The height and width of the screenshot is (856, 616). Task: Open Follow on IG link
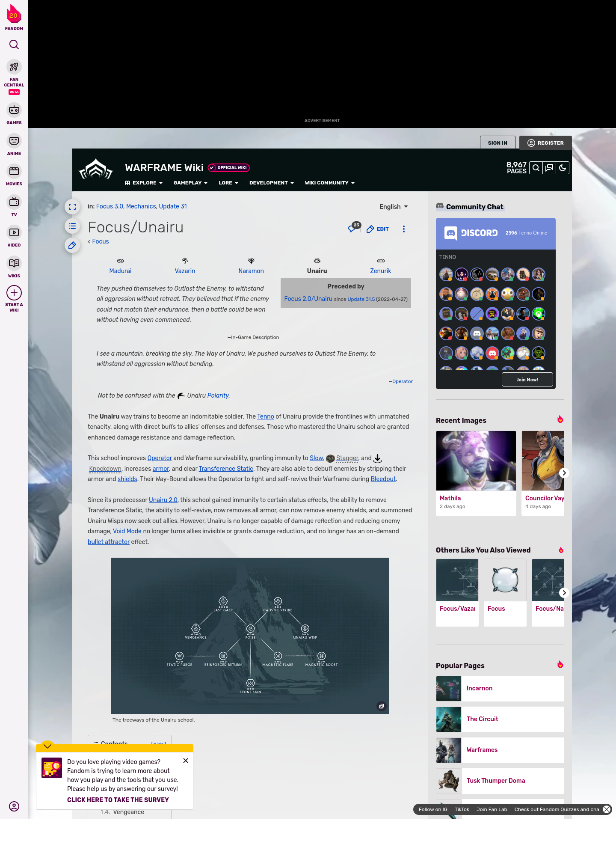pos(433,809)
